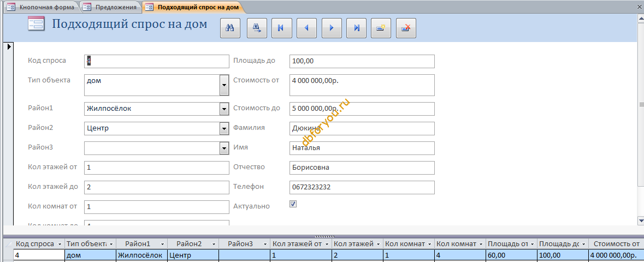Open the Район1 column header filter arrow
The height and width of the screenshot is (262, 644).
[163, 244]
